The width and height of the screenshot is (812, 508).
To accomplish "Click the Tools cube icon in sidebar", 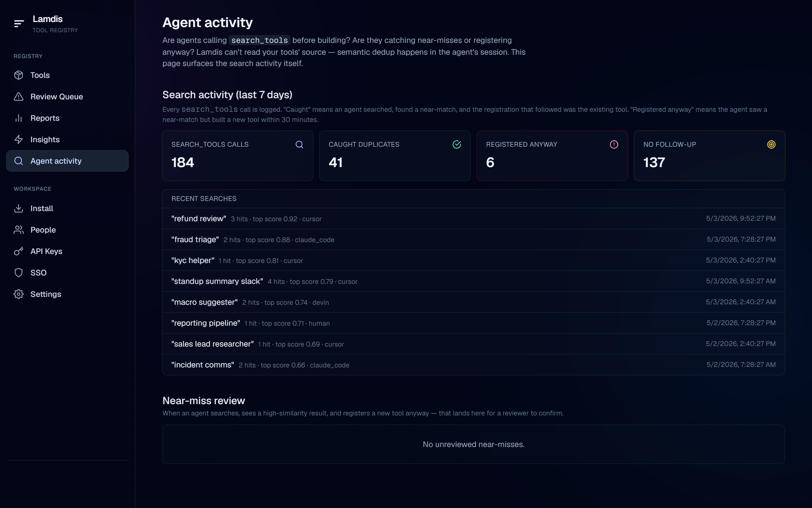I will pos(19,75).
